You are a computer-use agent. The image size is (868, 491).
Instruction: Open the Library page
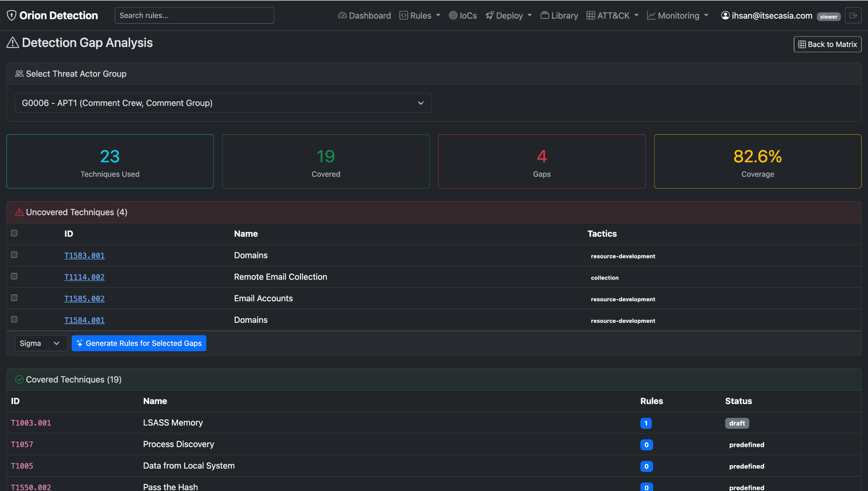coord(559,16)
